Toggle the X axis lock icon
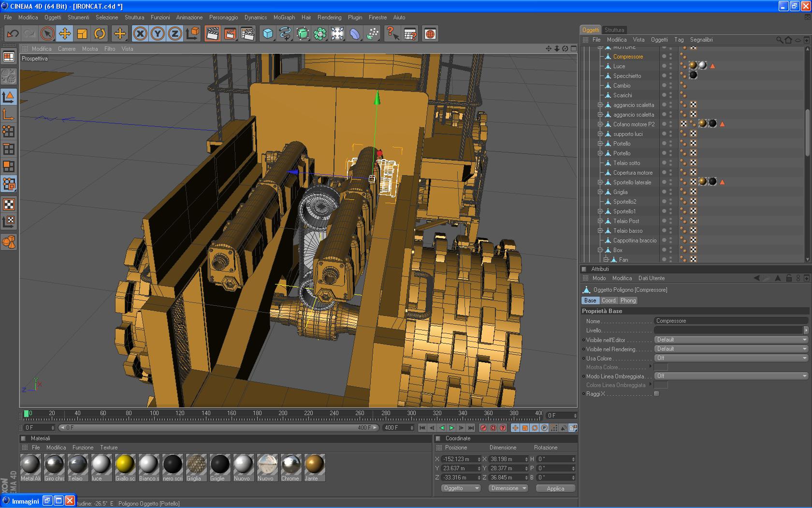The height and width of the screenshot is (508, 812). [140, 33]
